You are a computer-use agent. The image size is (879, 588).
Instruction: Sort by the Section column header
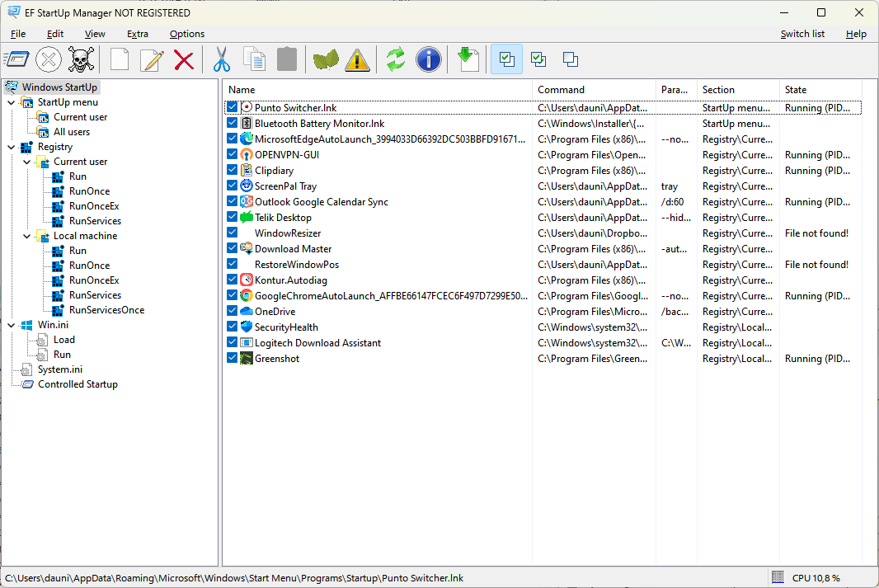coord(738,90)
